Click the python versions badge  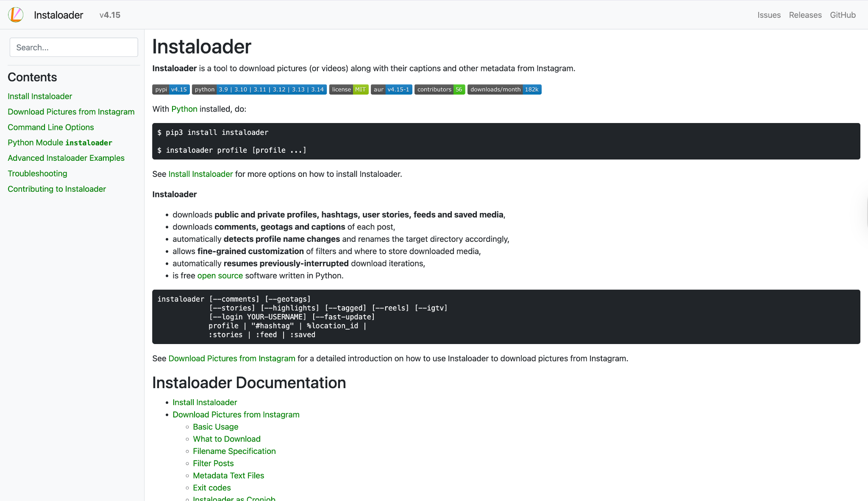[259, 90]
